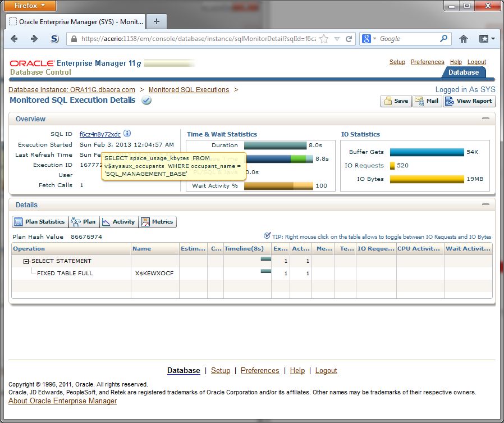The image size is (504, 423).
Task: Click the Mail button
Action: (427, 101)
